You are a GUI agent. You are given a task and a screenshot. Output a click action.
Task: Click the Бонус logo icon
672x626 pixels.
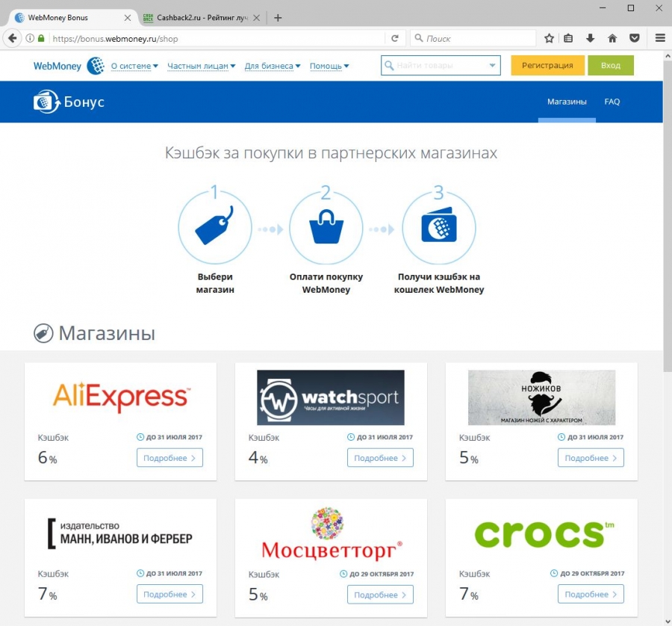click(x=47, y=102)
